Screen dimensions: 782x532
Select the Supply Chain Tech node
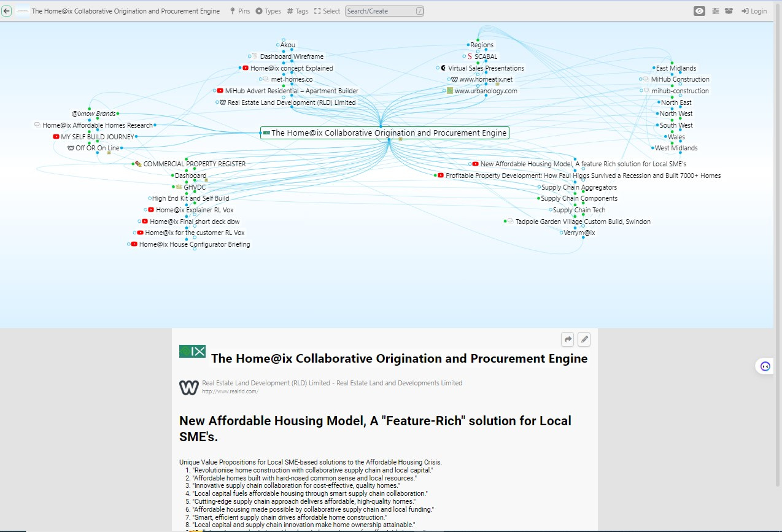click(x=579, y=210)
